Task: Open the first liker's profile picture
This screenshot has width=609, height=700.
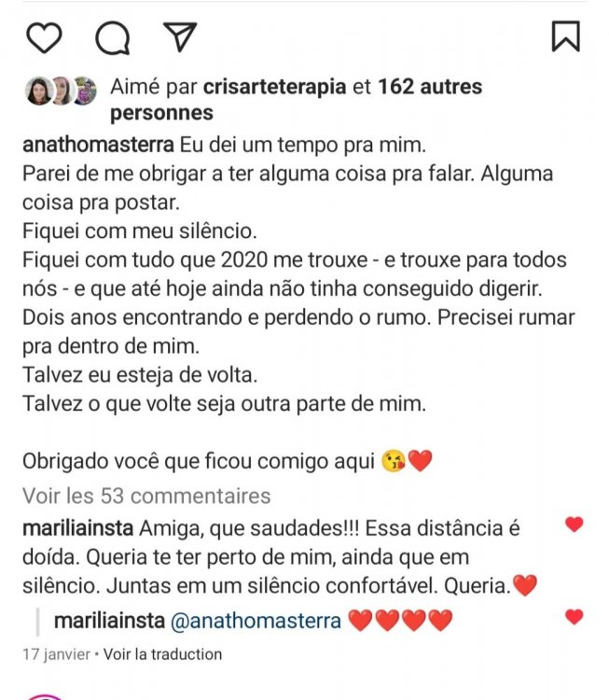Action: click(x=38, y=91)
